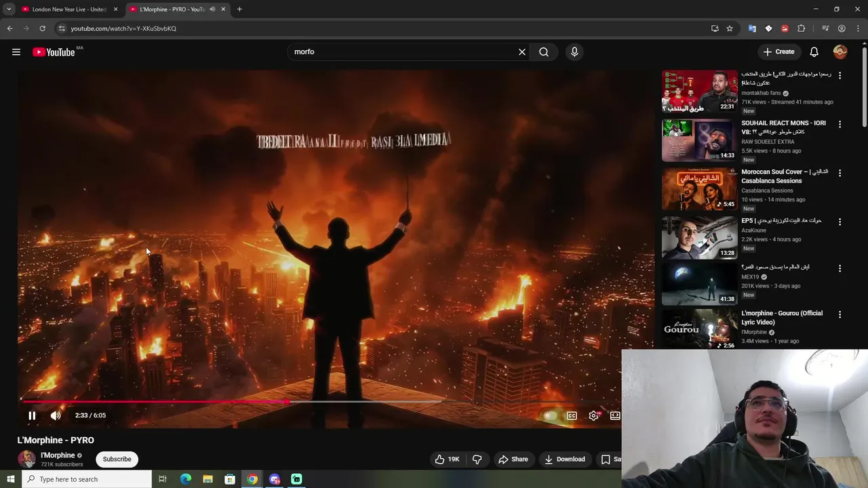Go back to the previous page
The height and width of the screenshot is (488, 868).
9,28
